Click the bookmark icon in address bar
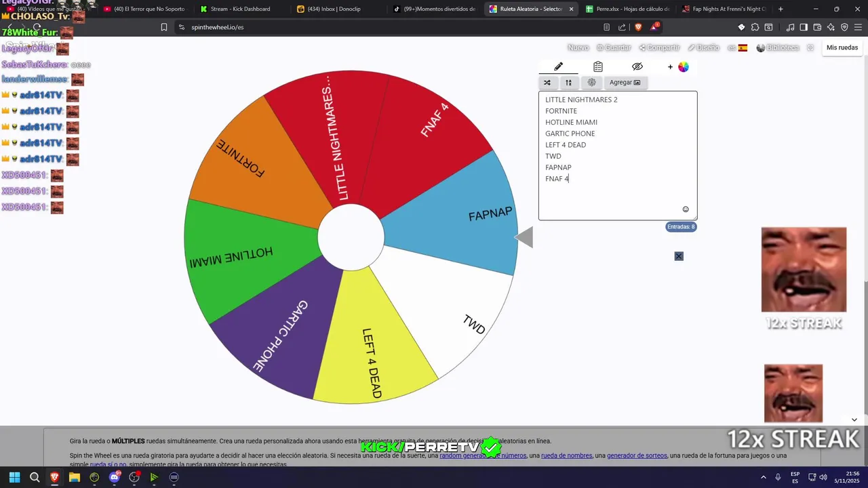868x488 pixels. pos(164,27)
